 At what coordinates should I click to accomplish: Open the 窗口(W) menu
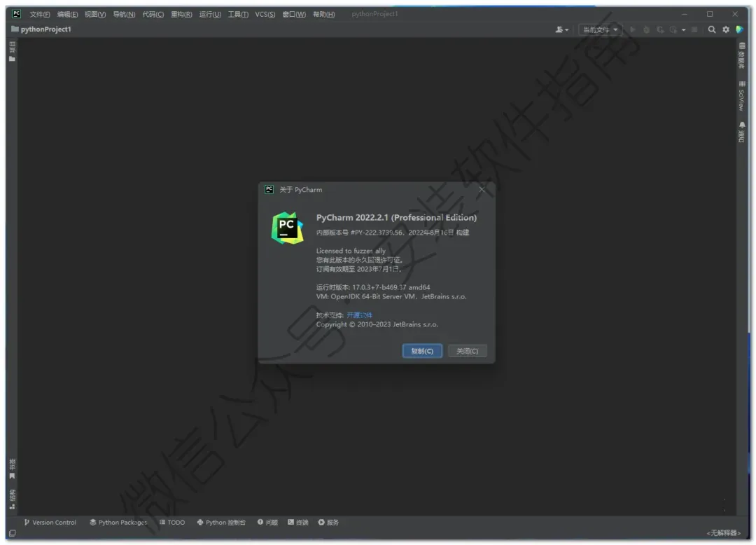293,15
